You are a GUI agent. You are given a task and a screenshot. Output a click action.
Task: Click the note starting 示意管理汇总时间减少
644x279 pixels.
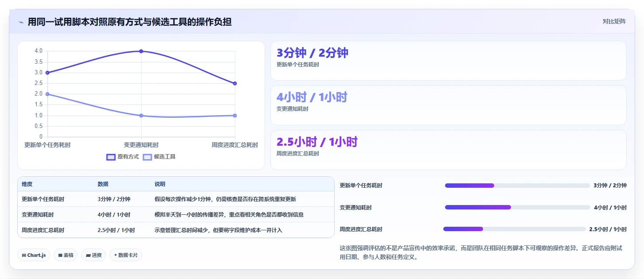(218, 230)
